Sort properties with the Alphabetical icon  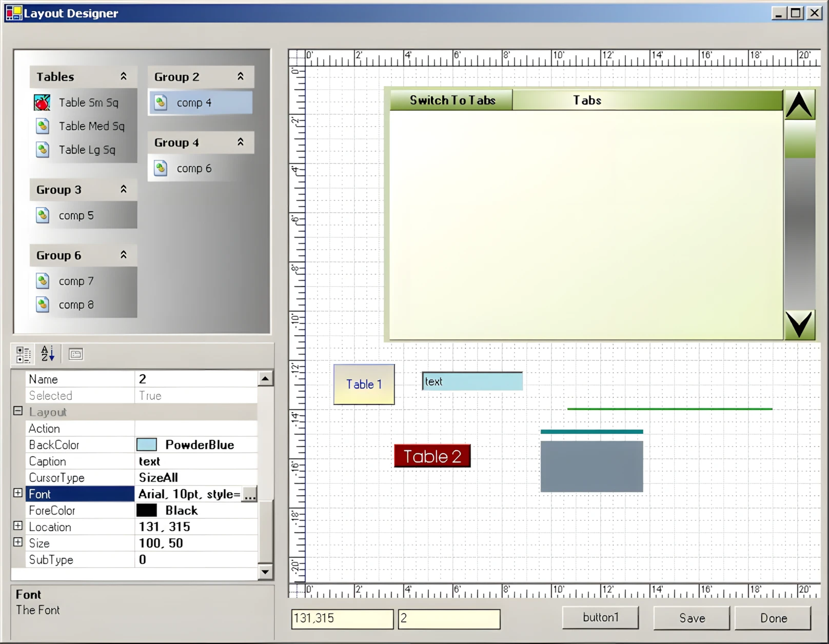(x=48, y=354)
